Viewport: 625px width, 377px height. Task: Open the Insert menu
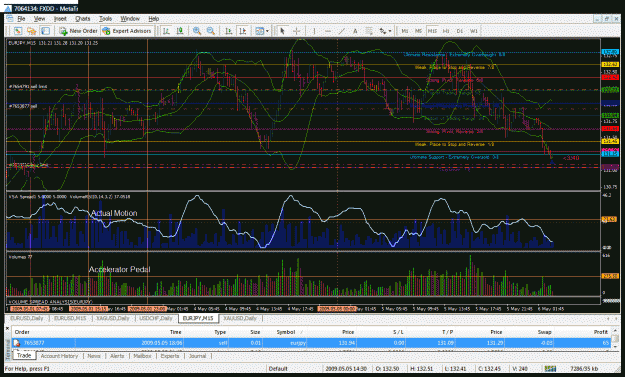[x=60, y=18]
